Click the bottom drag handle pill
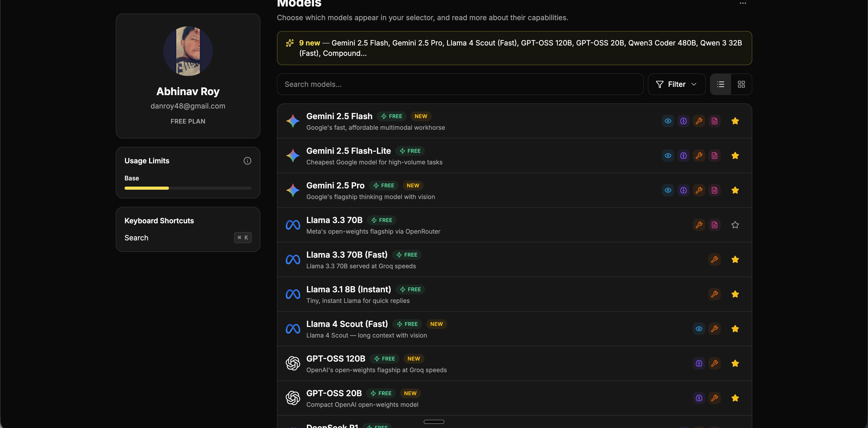This screenshot has width=868, height=428. click(434, 422)
